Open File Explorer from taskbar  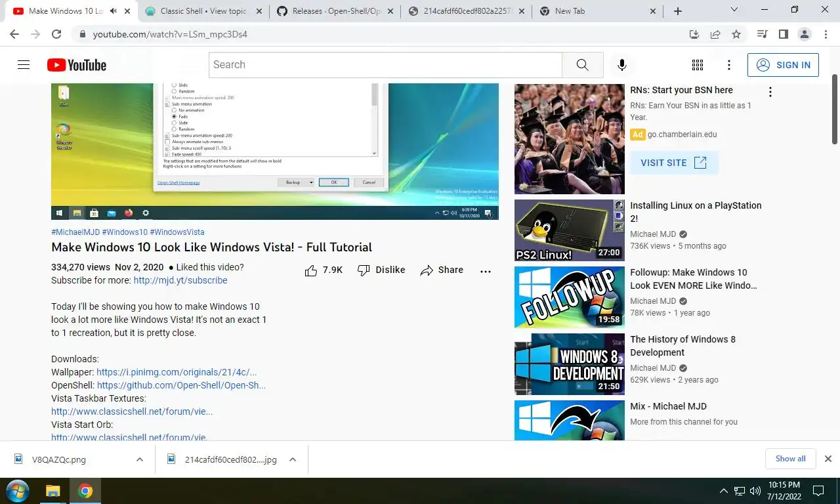(x=52, y=491)
